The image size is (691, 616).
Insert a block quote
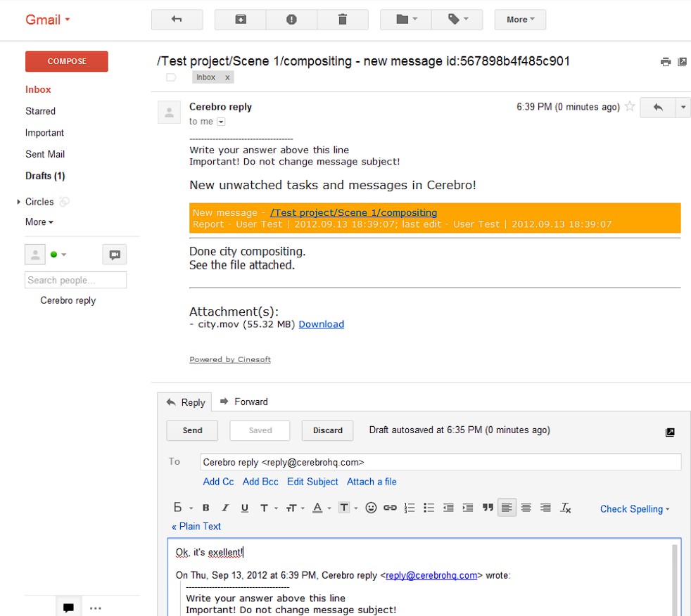488,508
